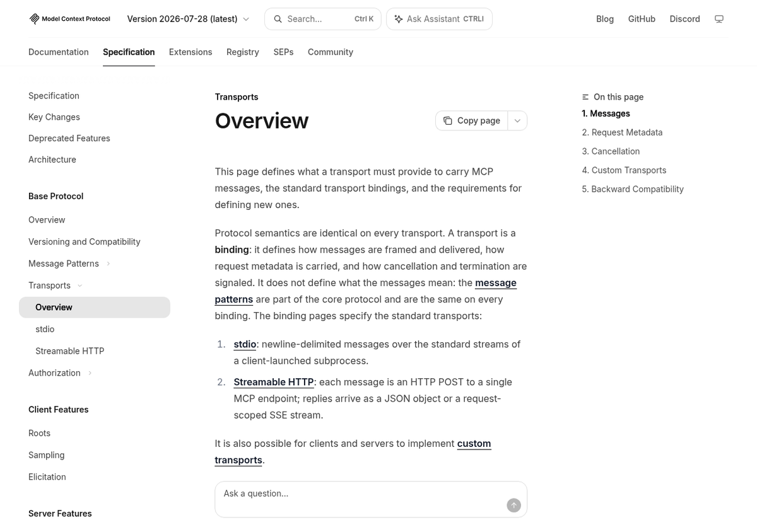Open the Discord link
The image size is (757, 532).
coord(685,19)
